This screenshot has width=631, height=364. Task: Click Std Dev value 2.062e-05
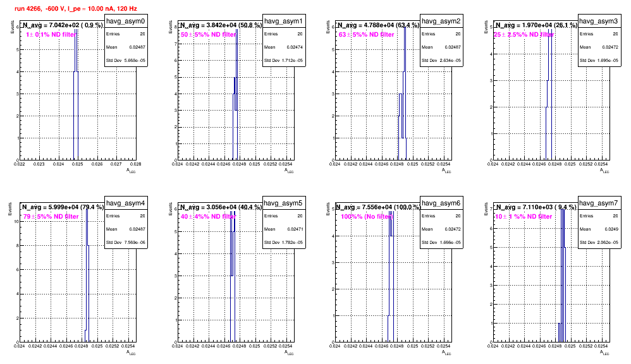608,243
